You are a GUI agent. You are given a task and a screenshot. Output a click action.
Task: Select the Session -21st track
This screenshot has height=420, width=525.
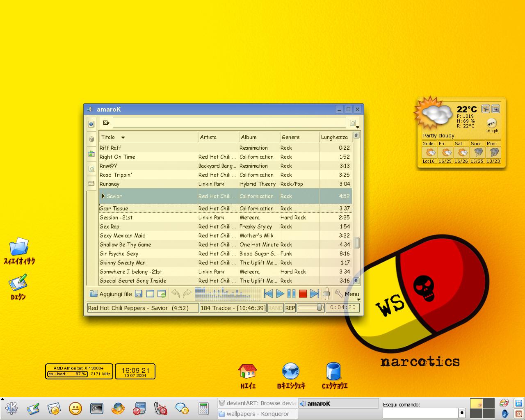(x=225, y=217)
